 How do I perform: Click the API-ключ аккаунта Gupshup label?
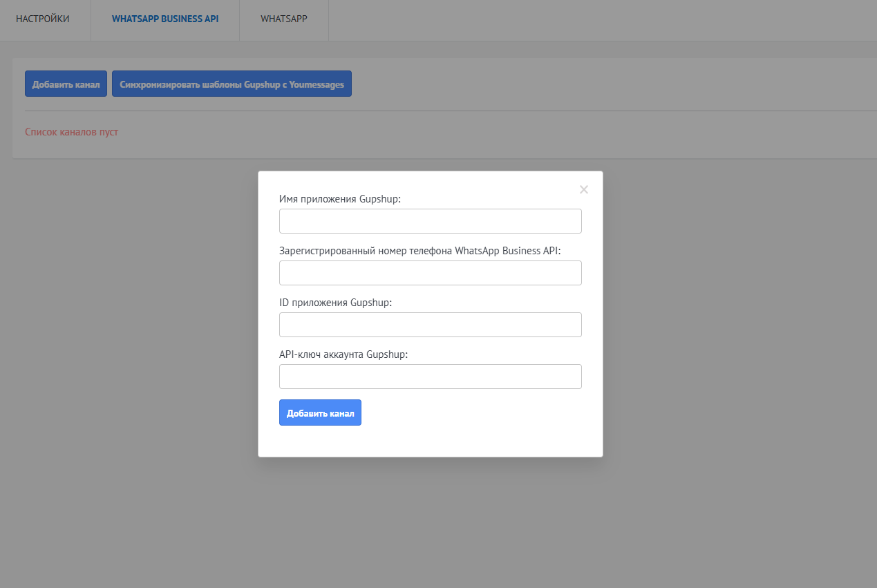(x=343, y=354)
